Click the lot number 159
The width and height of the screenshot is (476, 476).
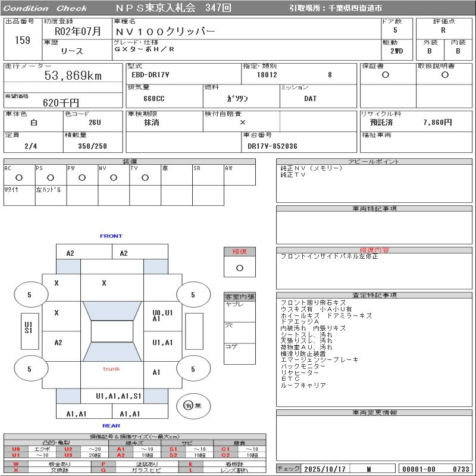(x=23, y=40)
